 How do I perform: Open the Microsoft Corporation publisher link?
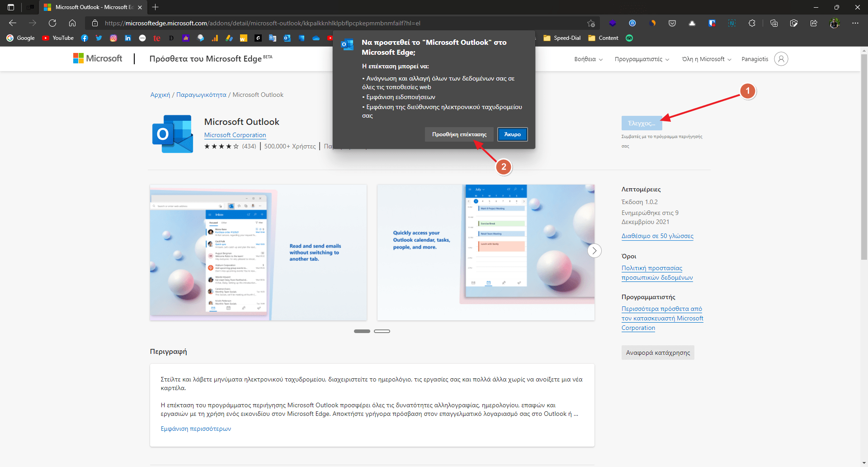(x=235, y=135)
